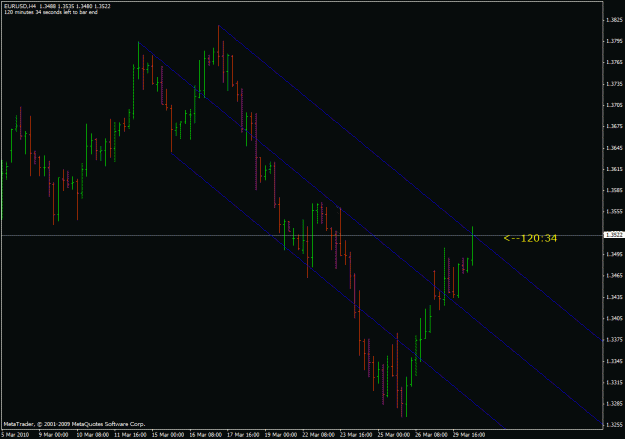Viewport: 625px width, 439px height.
Task: Click the 1.3495 price scale label
Action: 614,254
